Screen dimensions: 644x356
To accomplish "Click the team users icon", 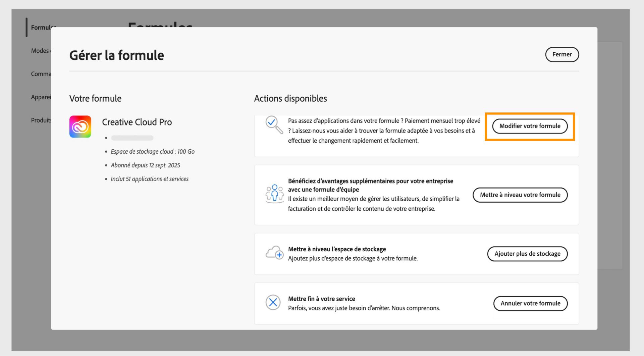I will [x=274, y=194].
